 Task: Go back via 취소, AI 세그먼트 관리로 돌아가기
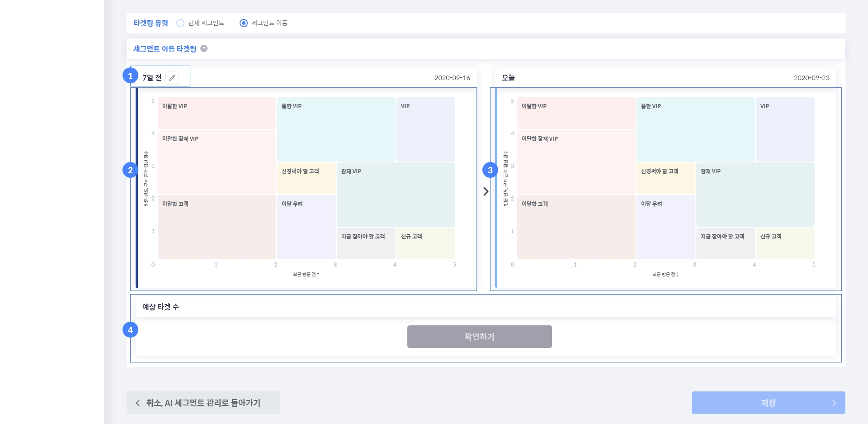(203, 403)
